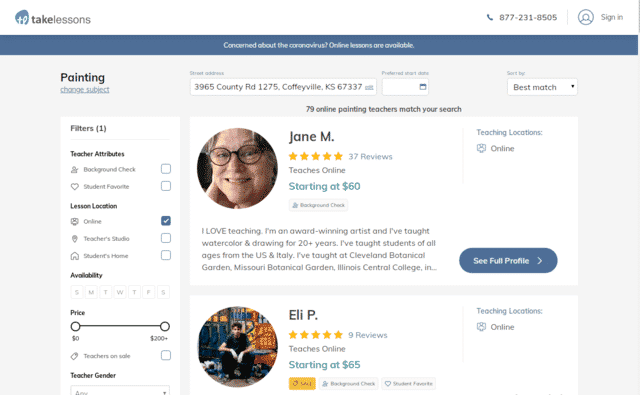
Task: Click the phone icon beside 877-231-8505
Action: (489, 17)
